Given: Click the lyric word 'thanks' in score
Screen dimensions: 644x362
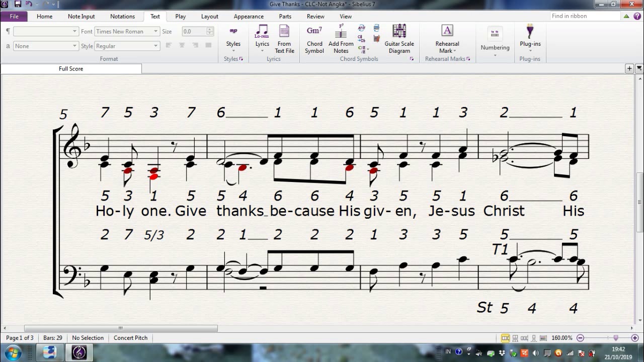Looking at the screenshot, I should click(240, 211).
